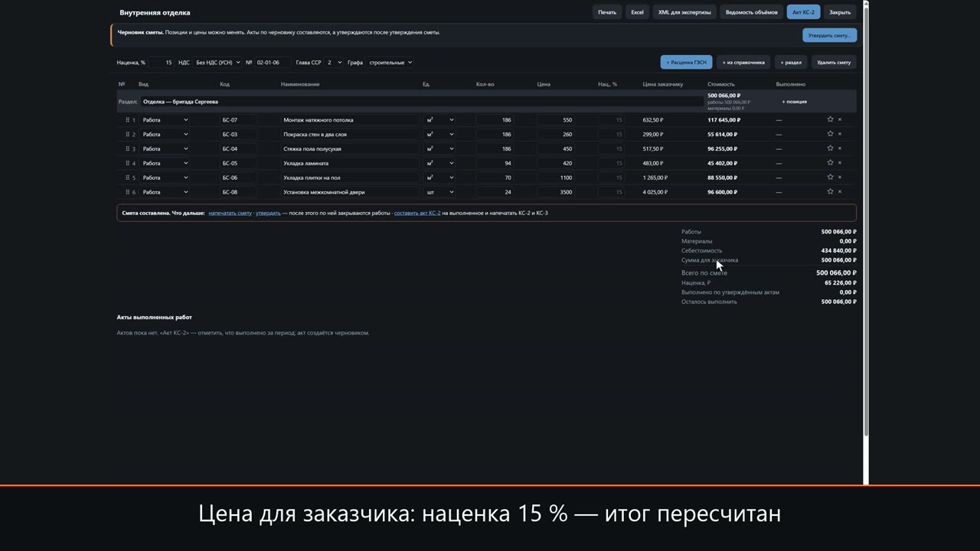Click the Печать button
Screen dimensions: 980x551
[x=607, y=12]
